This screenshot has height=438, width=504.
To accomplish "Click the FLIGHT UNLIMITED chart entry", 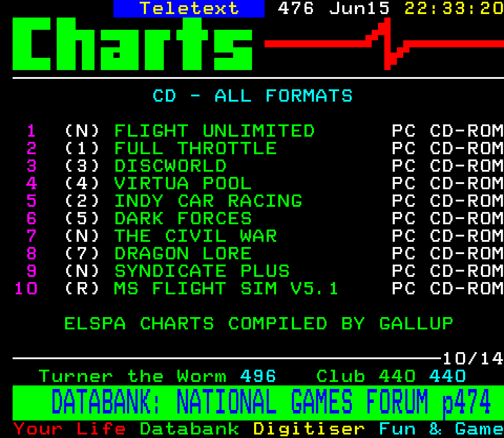I will pos(214,131).
